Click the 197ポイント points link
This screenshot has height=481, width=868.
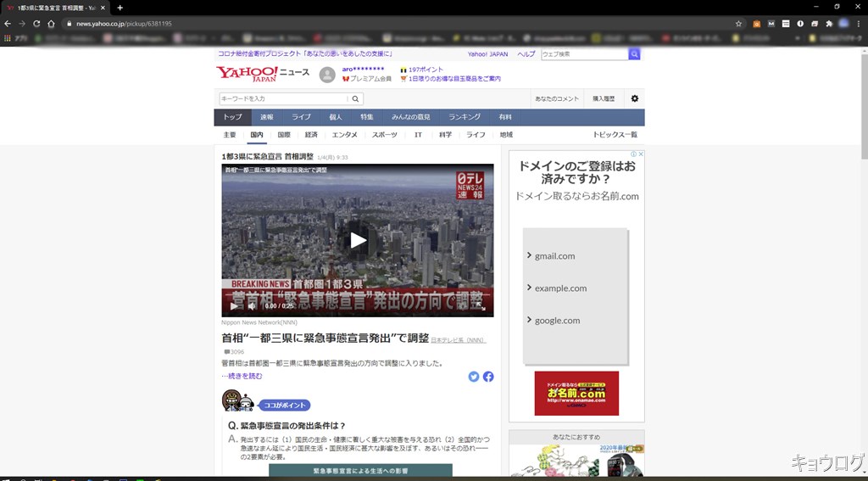point(426,70)
